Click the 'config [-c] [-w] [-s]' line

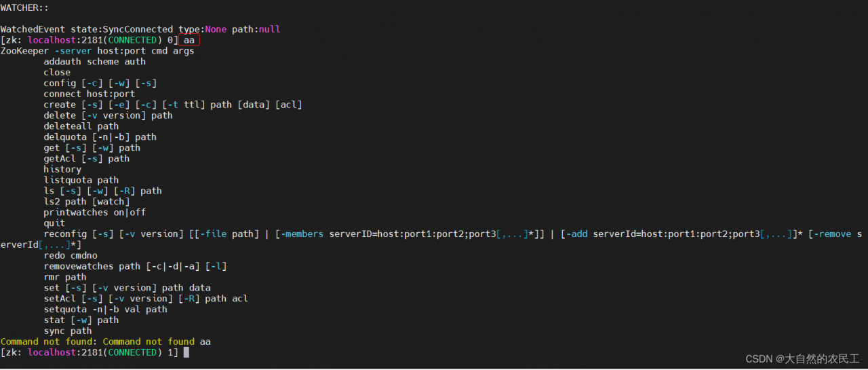(x=100, y=84)
